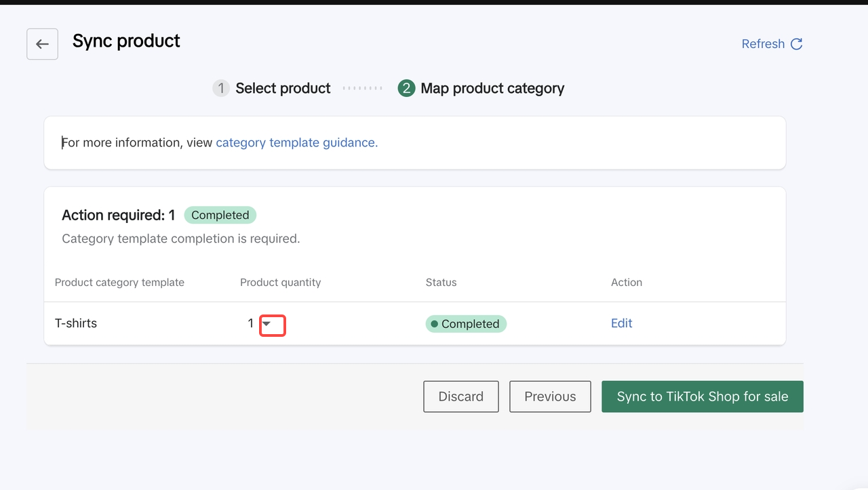Select the Select product step label
This screenshot has height=490, width=868.
(283, 89)
